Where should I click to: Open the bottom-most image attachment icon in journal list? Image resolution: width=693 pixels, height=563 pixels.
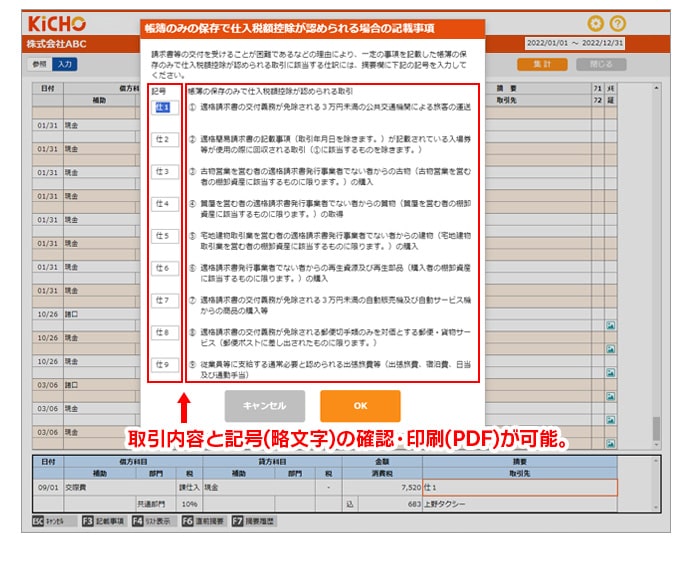pyautogui.click(x=610, y=443)
